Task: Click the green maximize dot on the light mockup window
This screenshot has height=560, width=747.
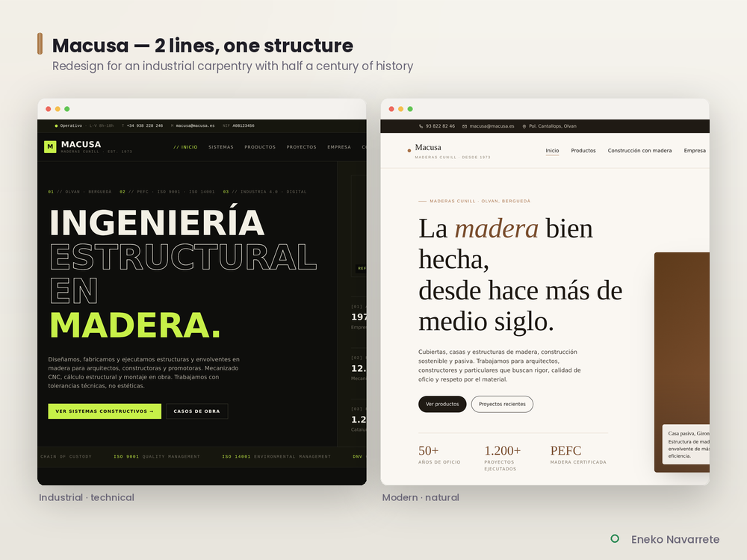Action: [410, 109]
